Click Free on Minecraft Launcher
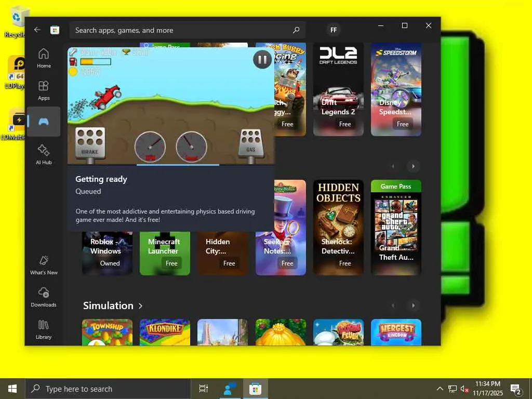 click(171, 263)
